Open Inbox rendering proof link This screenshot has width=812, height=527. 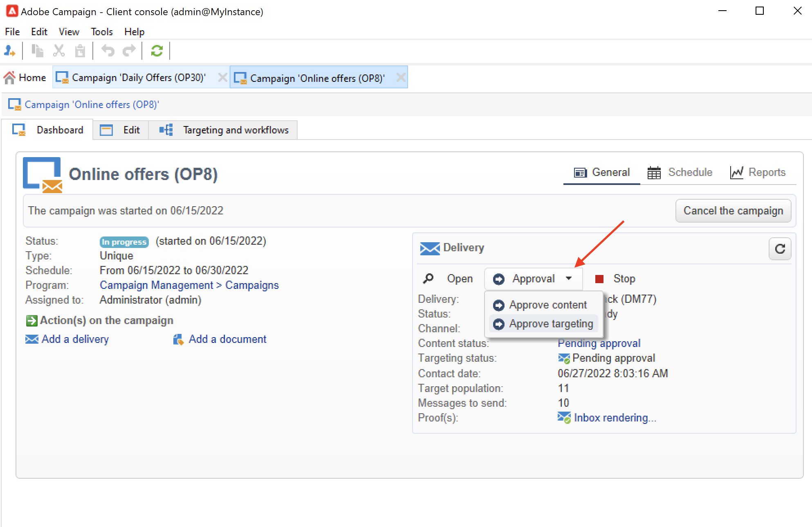coord(615,418)
